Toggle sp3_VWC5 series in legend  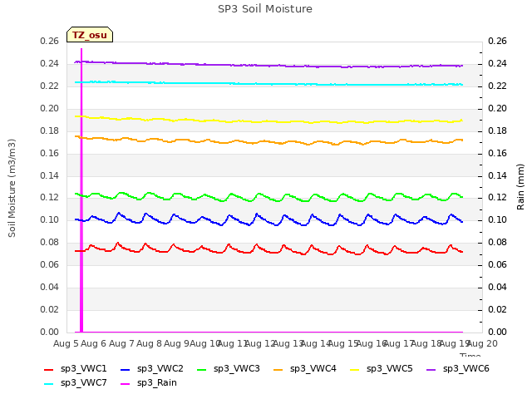382,369
